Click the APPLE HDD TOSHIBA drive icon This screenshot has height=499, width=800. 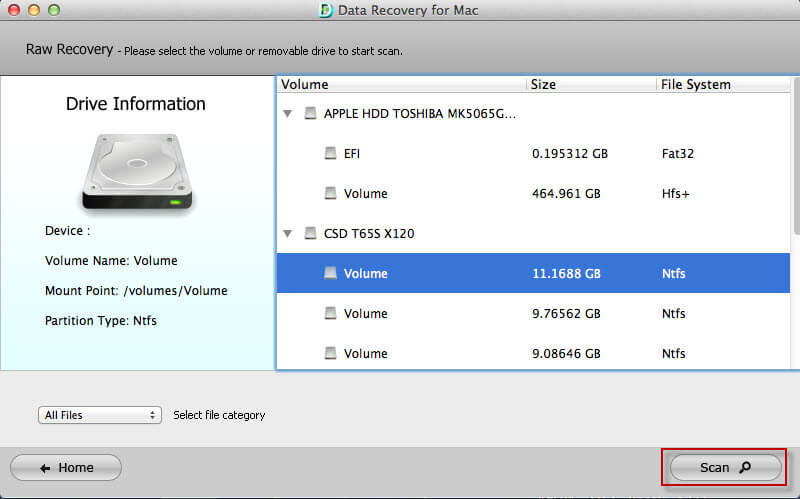pos(310,113)
